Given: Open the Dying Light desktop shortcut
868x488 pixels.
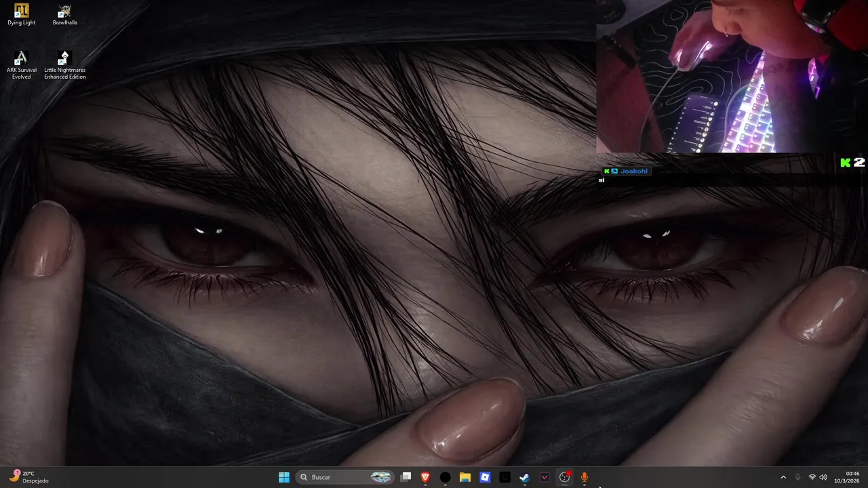Looking at the screenshot, I should (21, 15).
